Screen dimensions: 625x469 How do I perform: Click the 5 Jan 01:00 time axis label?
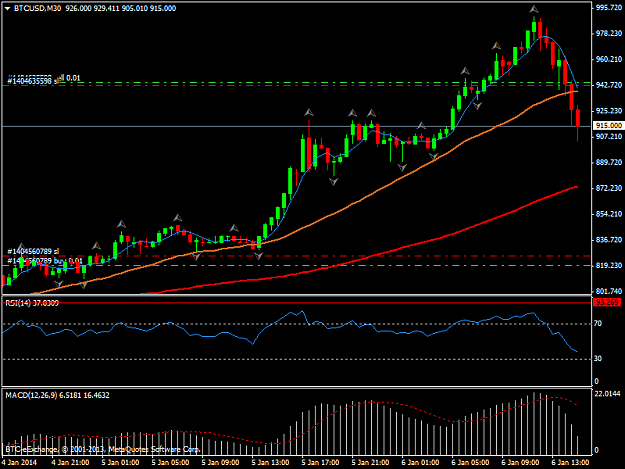pyautogui.click(x=120, y=463)
